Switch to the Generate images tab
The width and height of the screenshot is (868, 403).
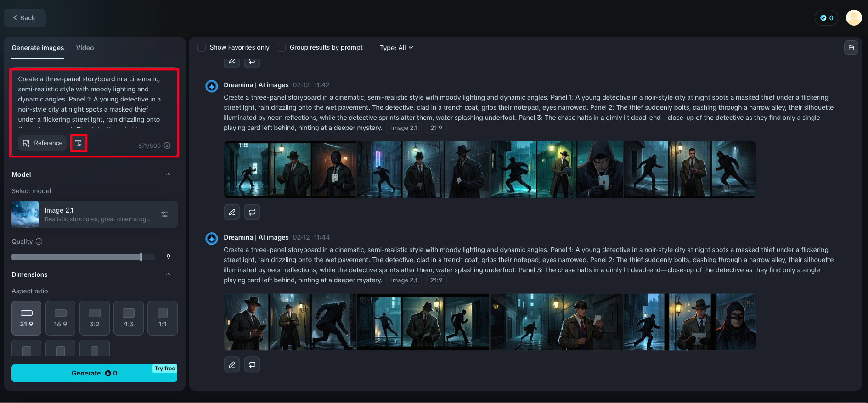[x=38, y=48]
